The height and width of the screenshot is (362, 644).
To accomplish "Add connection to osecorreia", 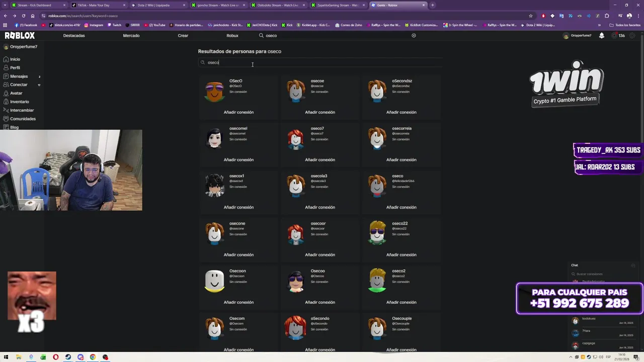I will [x=401, y=160].
